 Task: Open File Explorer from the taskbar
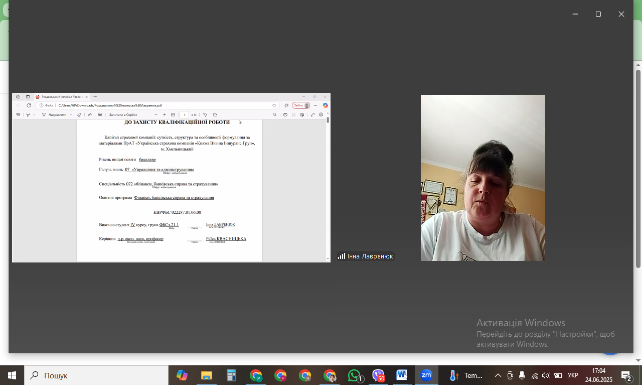(x=206, y=375)
